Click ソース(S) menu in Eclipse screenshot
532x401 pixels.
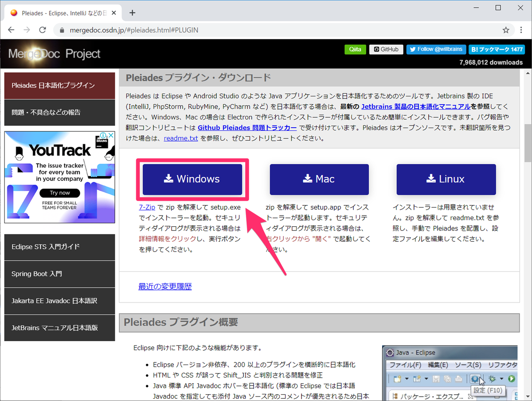click(x=468, y=365)
